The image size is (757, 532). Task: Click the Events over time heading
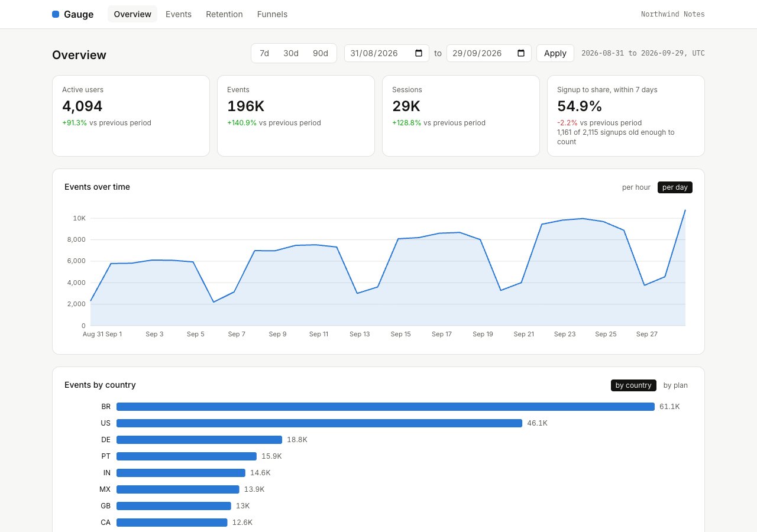tap(97, 187)
